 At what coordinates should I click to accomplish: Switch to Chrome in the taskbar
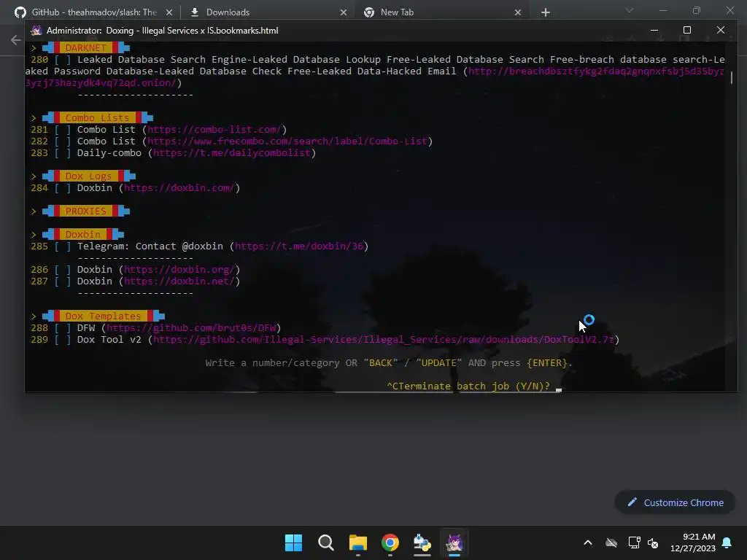coord(390,542)
